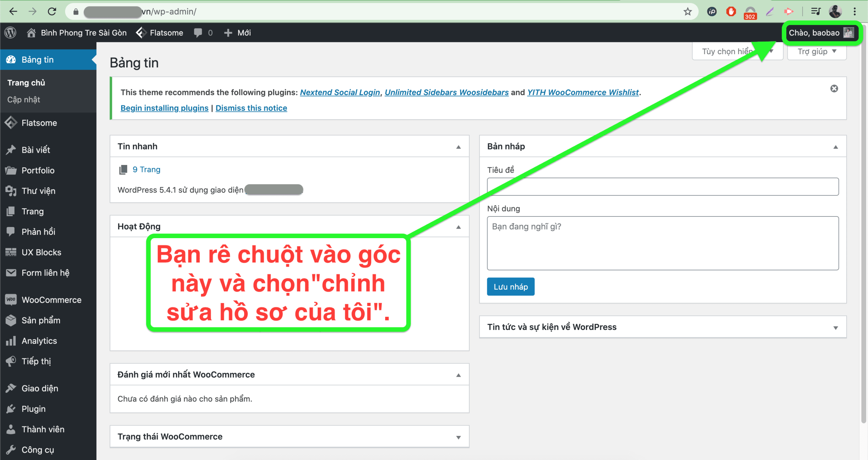Expand the Trợ giúp panel
Screen dimensions: 868x460
pos(816,51)
